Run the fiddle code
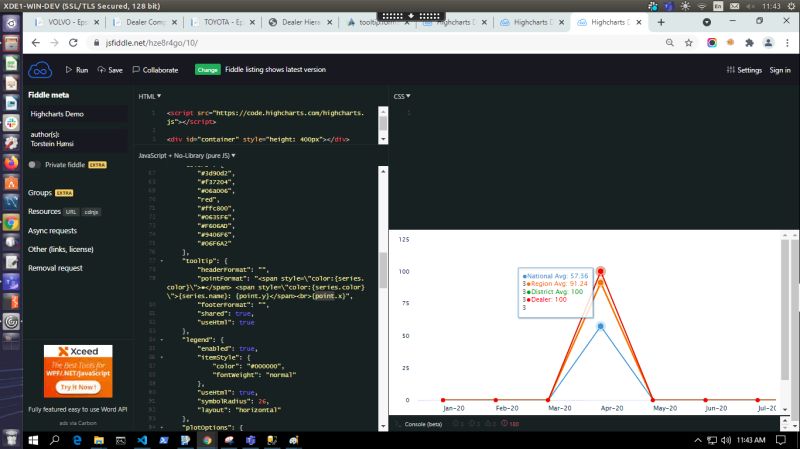The height and width of the screenshot is (449, 800). 77,70
